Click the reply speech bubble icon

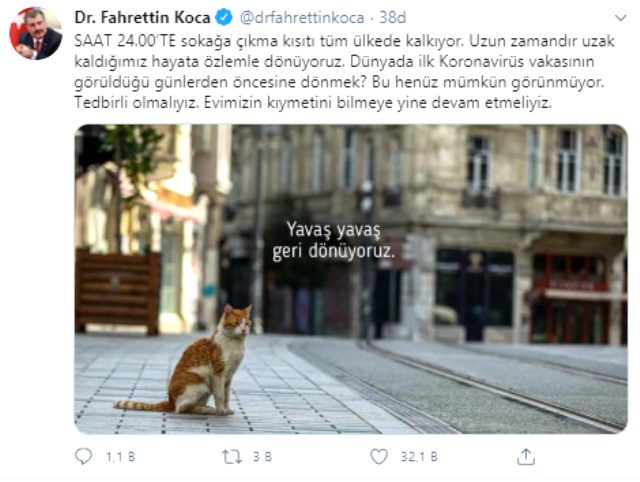(x=84, y=456)
